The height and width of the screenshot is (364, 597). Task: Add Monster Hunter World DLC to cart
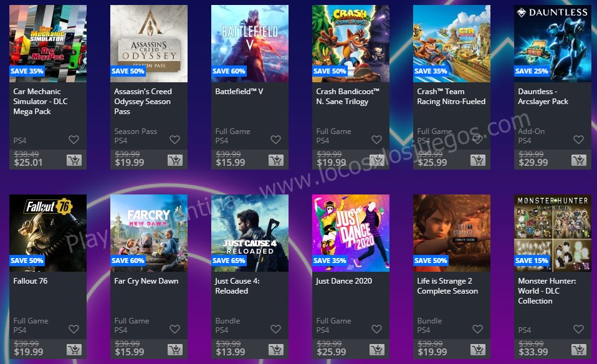click(x=579, y=350)
